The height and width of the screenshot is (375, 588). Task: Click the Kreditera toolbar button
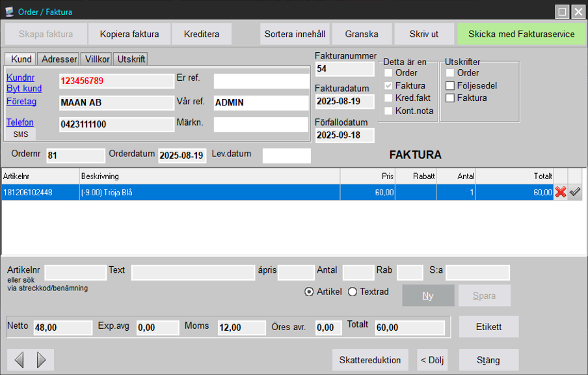pos(201,34)
